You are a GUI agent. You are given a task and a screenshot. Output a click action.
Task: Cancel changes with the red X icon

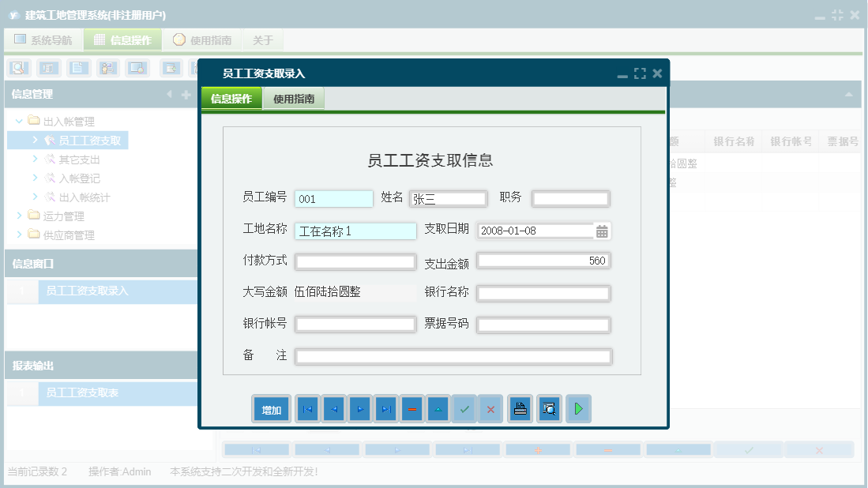(490, 408)
